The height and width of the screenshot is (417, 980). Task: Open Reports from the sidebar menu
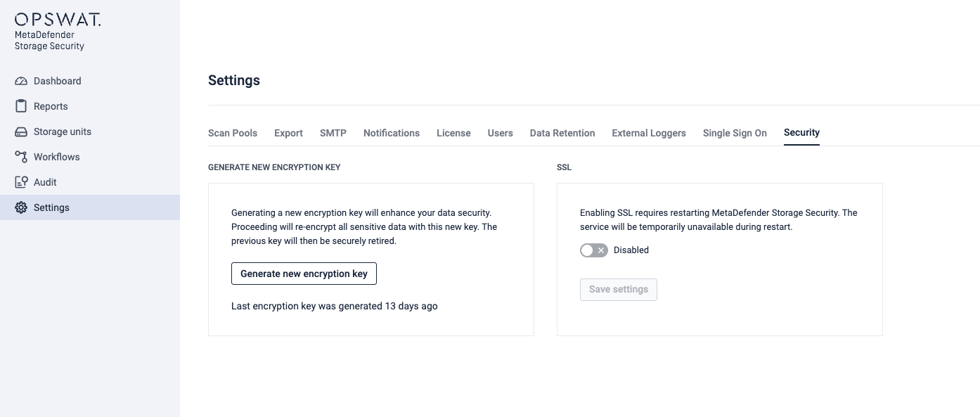[x=51, y=106]
